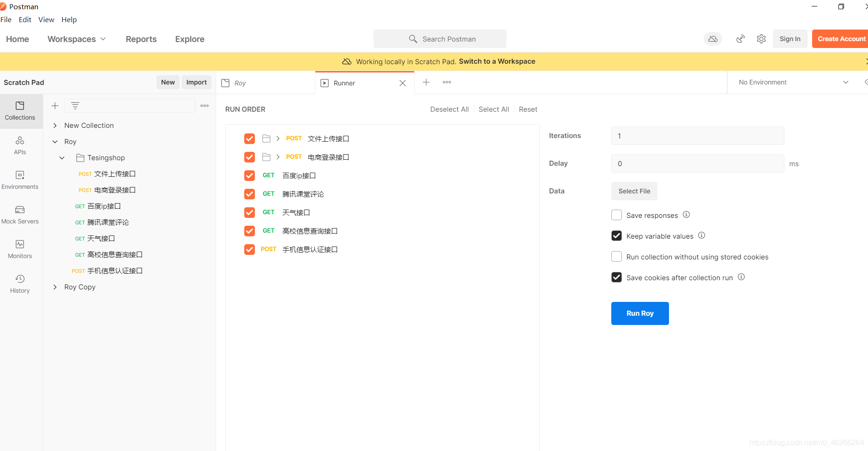Open the settings gear icon
The height and width of the screenshot is (451, 868).
coord(761,39)
